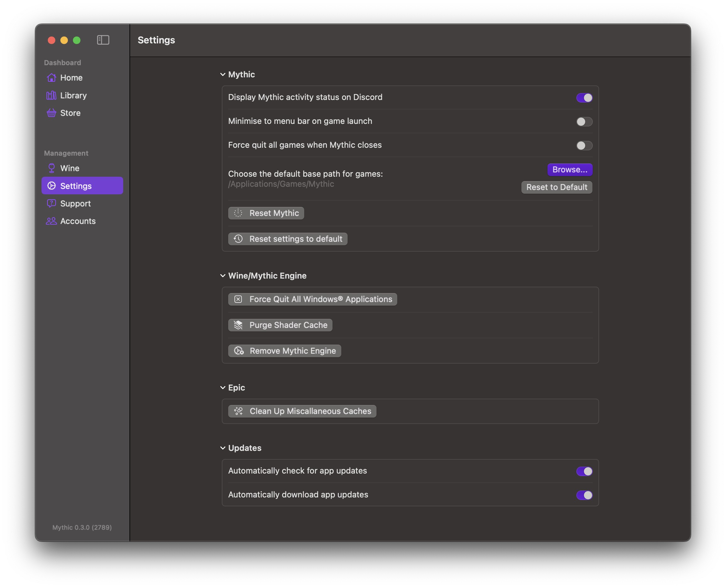Image resolution: width=726 pixels, height=588 pixels.
Task: Turn off Automatically download app updates
Action: (584, 495)
